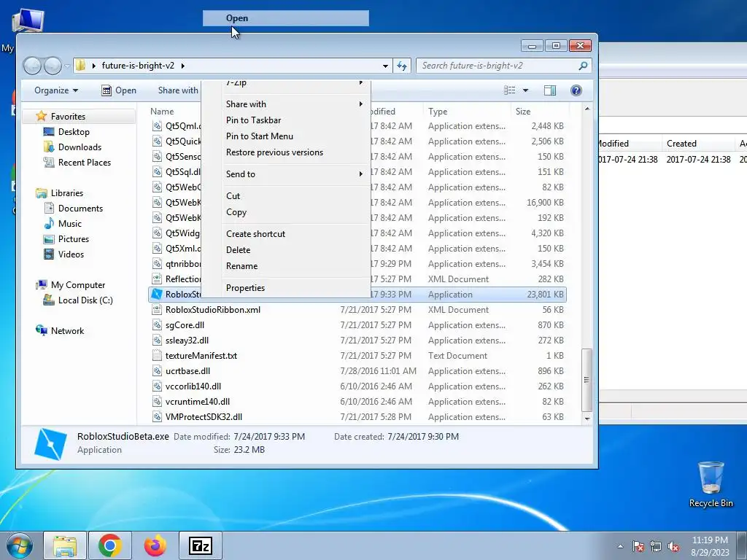The height and width of the screenshot is (560, 747).
Task: Click the RobloxStudioBeta.exe file icon
Action: point(157,295)
